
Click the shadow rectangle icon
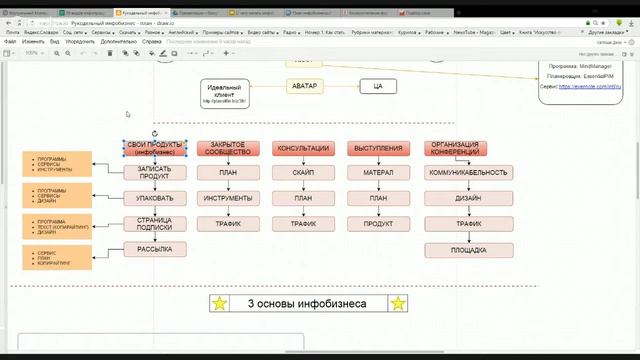[x=174, y=53]
